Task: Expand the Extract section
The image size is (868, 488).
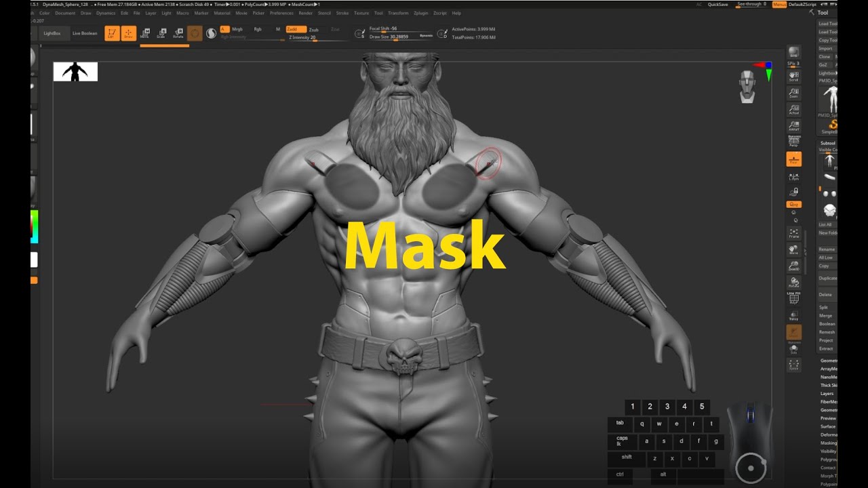Action: tap(826, 348)
